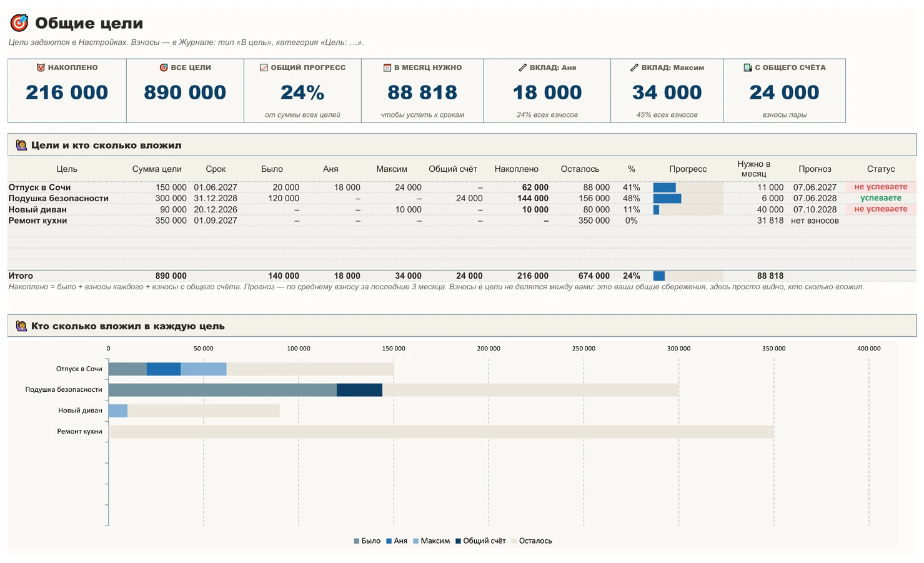Click the Общий счёт segment in the Подушка безопасности chart bar
The image size is (924, 563).
(359, 390)
